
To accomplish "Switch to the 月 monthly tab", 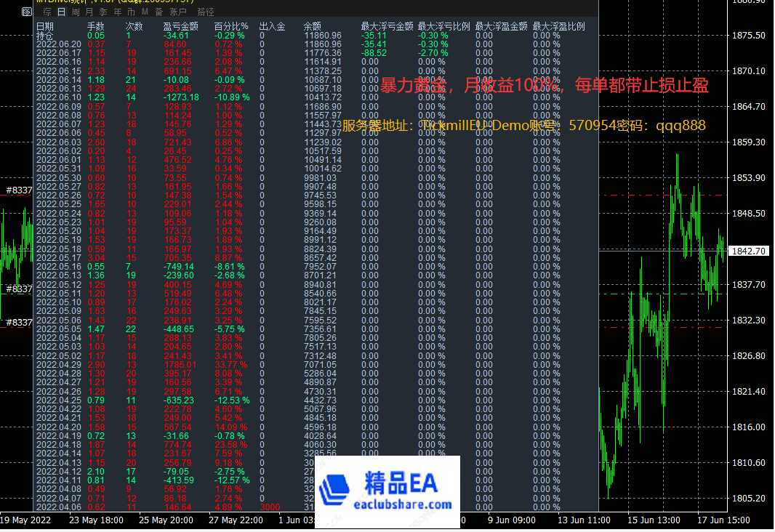I will [x=89, y=12].
